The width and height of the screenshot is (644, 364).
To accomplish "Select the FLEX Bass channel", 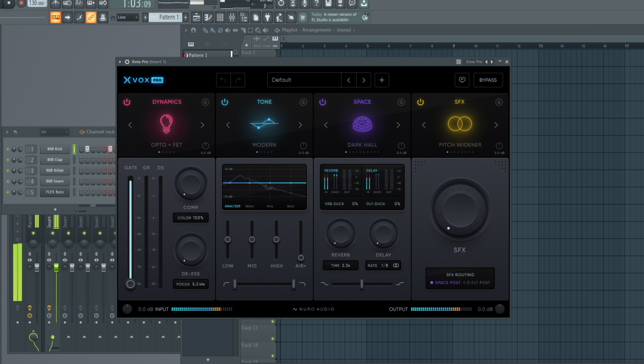I will coord(55,192).
